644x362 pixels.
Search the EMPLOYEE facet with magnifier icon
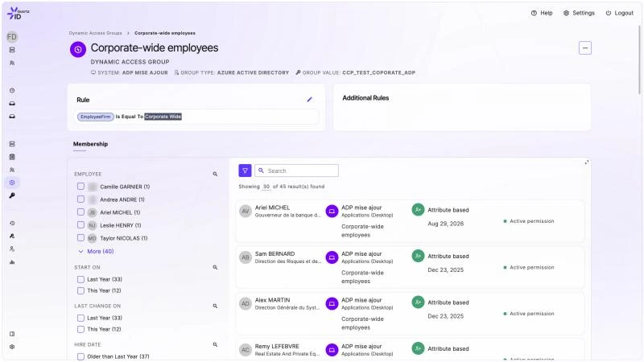coord(215,174)
